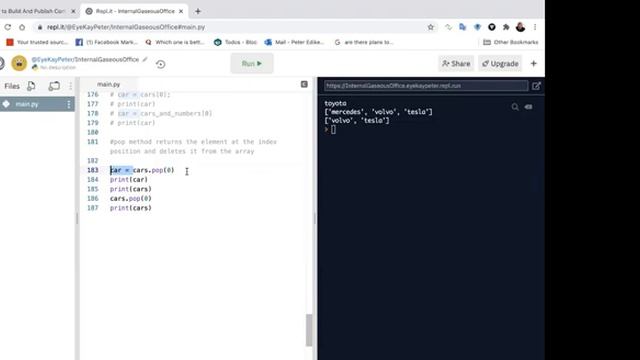
Task: Go to the browser home page
Action: point(22,27)
